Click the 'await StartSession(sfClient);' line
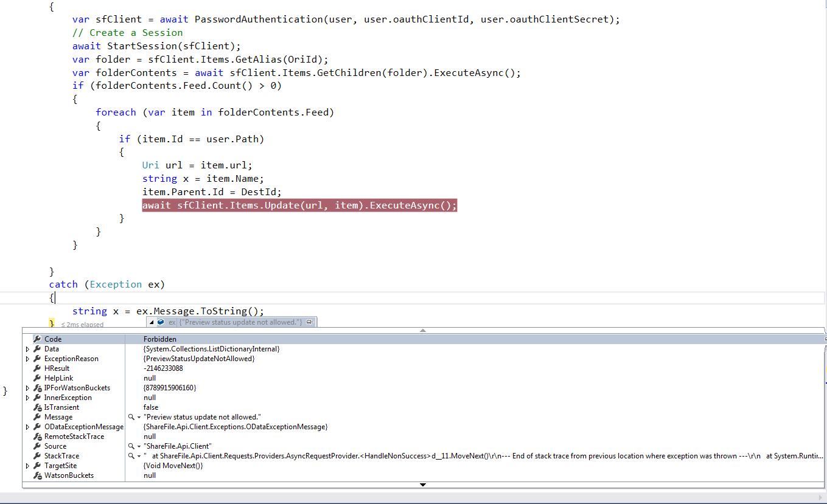 point(157,46)
